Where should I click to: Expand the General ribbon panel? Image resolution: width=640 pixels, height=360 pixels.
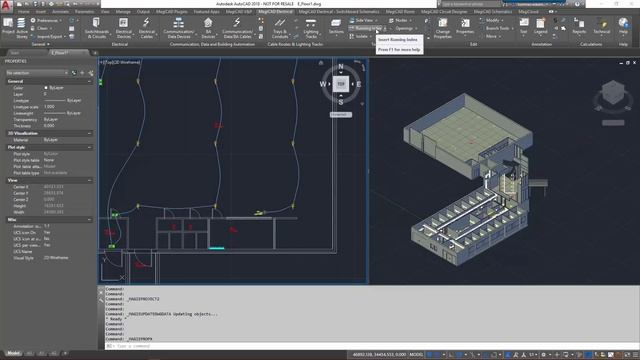pyautogui.click(x=40, y=44)
